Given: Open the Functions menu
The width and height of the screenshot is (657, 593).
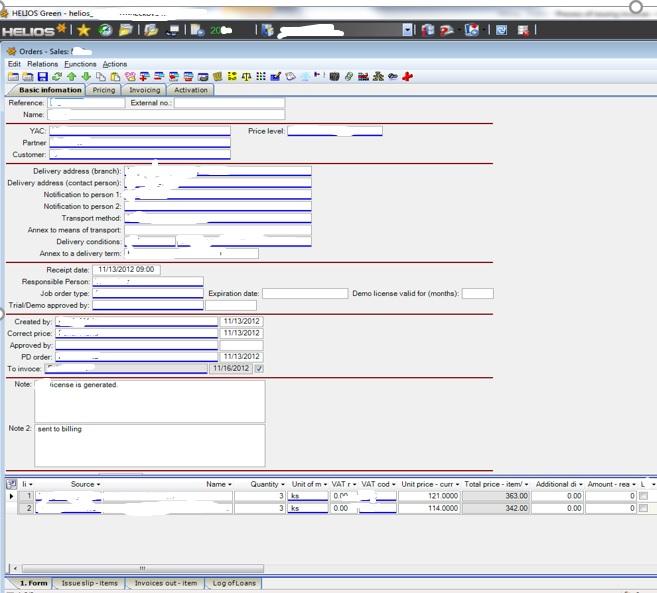Looking at the screenshot, I should coord(80,64).
